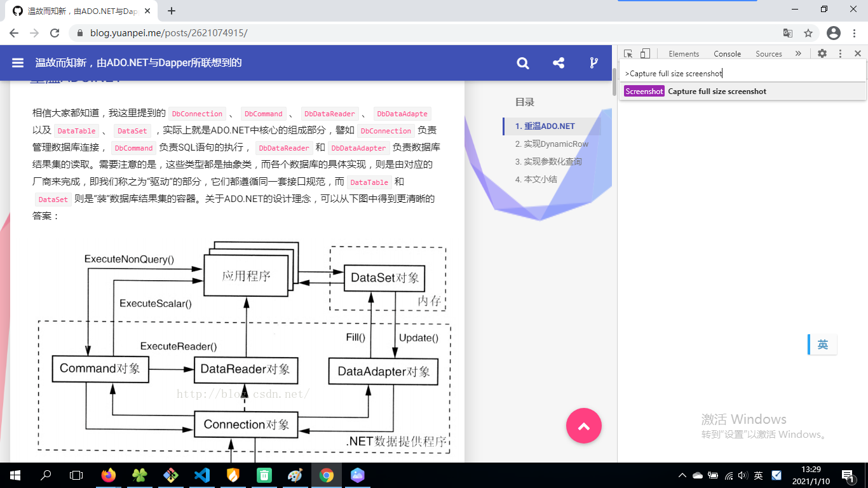This screenshot has height=488, width=868.
Task: Open the Windows Start menu
Action: point(15,475)
